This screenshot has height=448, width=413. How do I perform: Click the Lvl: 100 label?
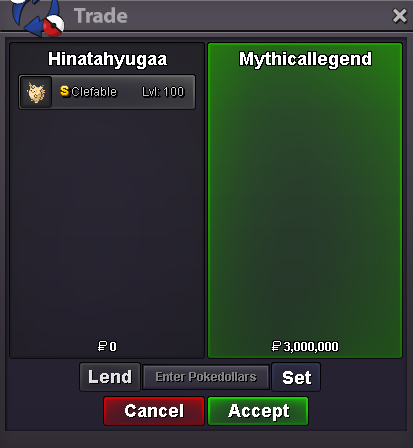click(163, 92)
